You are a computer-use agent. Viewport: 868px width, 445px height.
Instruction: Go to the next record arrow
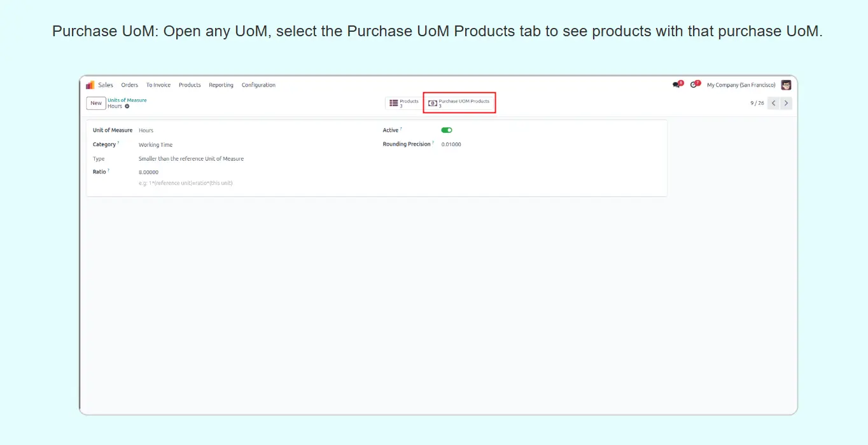pos(787,103)
